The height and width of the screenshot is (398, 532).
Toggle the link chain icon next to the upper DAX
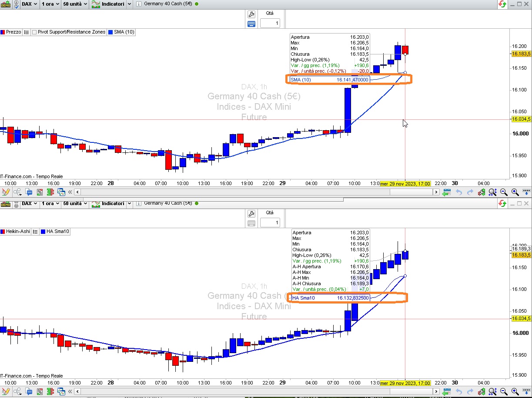[x=16, y=4]
